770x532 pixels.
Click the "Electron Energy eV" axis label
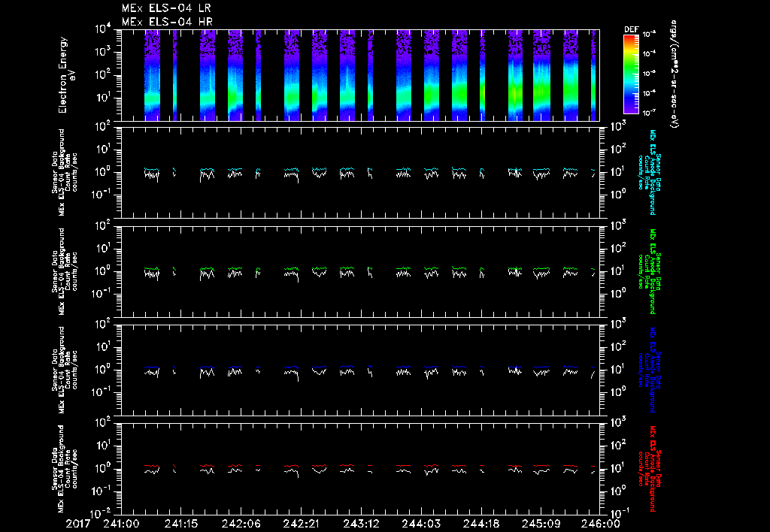point(67,74)
